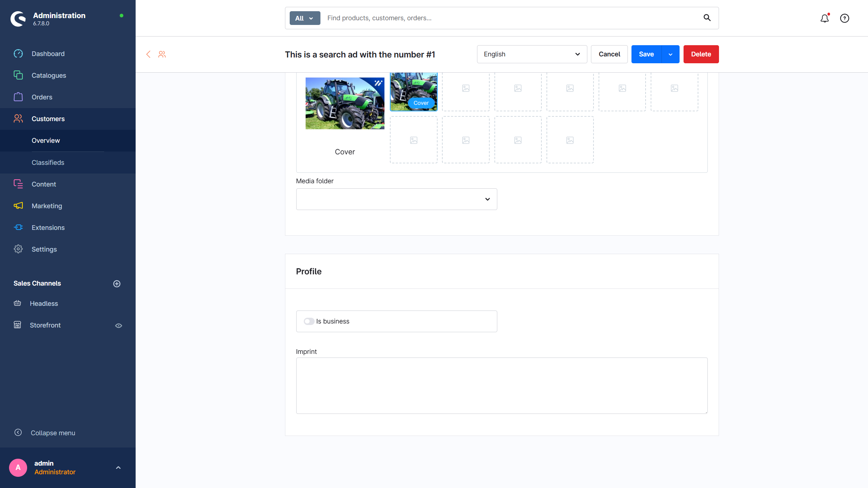Open the All search filter dropdown
The image size is (868, 488).
305,18
